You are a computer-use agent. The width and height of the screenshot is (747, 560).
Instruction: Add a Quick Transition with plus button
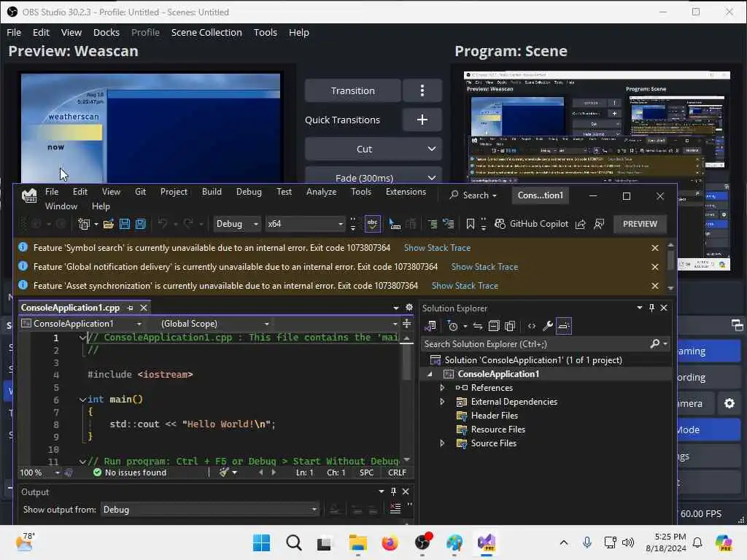tap(422, 120)
